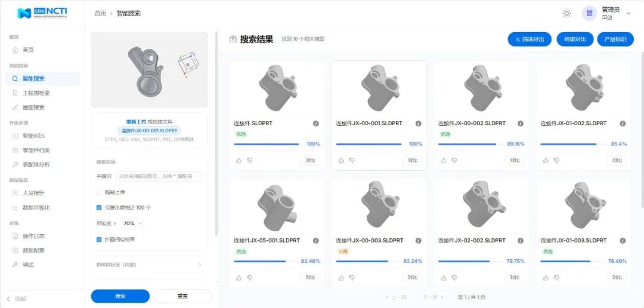Thumbs down 连接件JX-05-001.SLDPRT result

click(x=250, y=278)
